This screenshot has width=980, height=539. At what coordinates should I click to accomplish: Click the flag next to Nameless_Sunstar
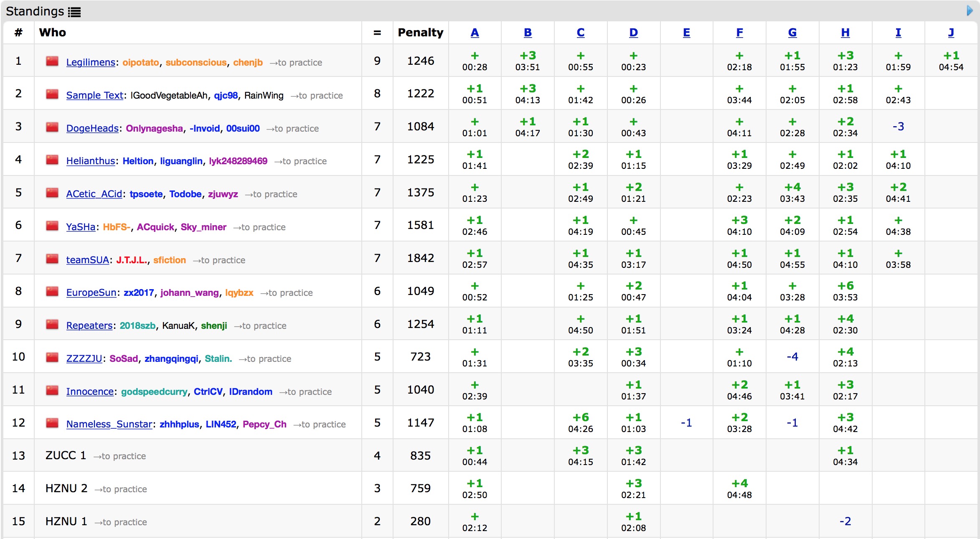click(52, 423)
